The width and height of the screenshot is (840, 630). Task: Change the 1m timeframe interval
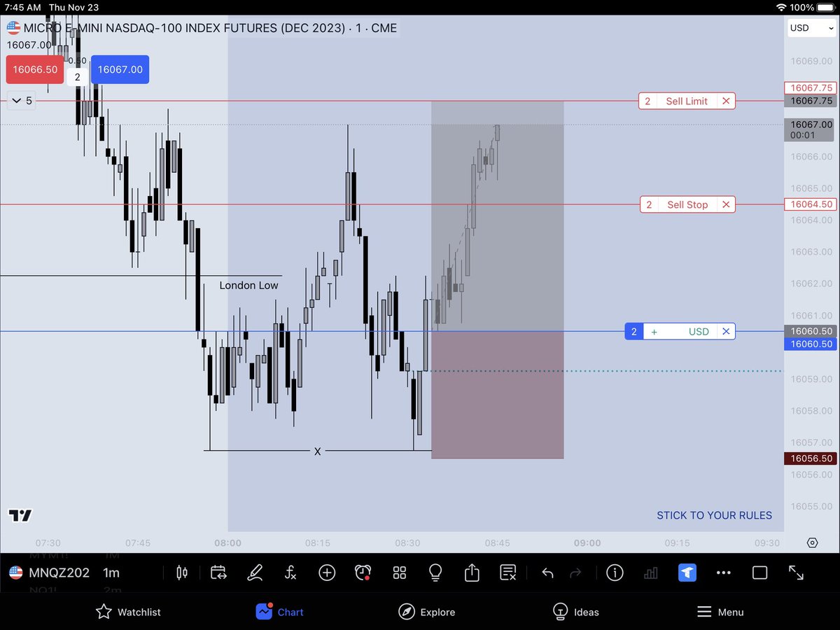point(111,573)
